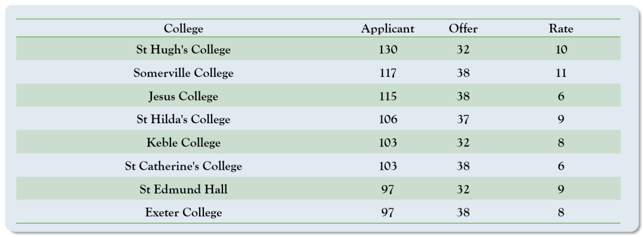Select offer value 38 for Exeter College
The width and height of the screenshot is (644, 237).
pos(463,213)
